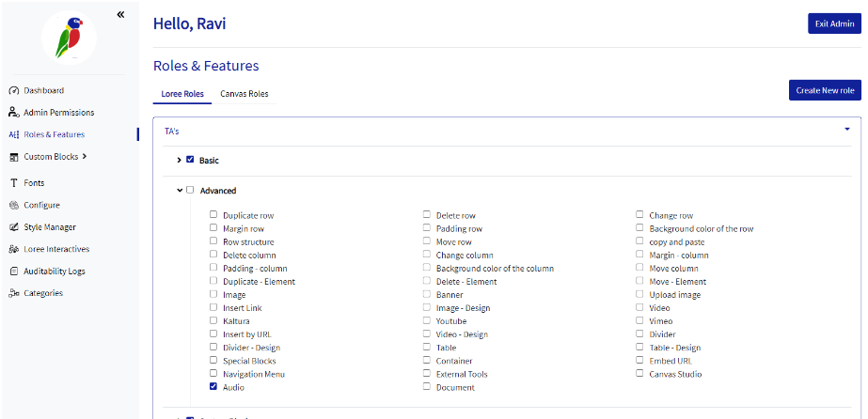This screenshot has width=868, height=419.
Task: Enable the Duplicate row checkbox
Action: click(x=213, y=215)
